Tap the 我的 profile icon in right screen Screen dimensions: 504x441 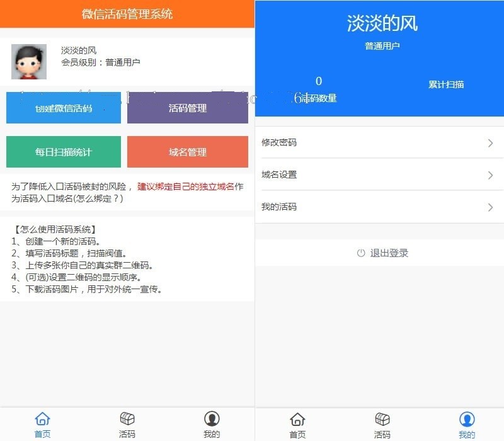click(467, 419)
